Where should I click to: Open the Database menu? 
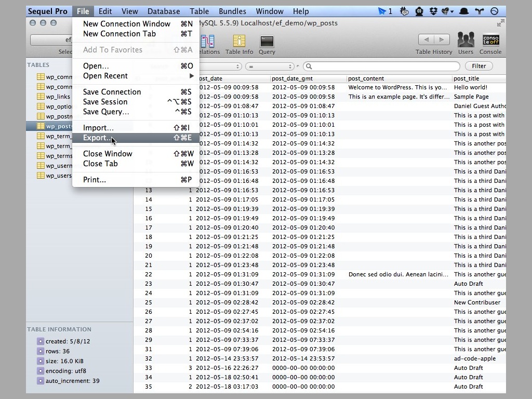pos(164,11)
